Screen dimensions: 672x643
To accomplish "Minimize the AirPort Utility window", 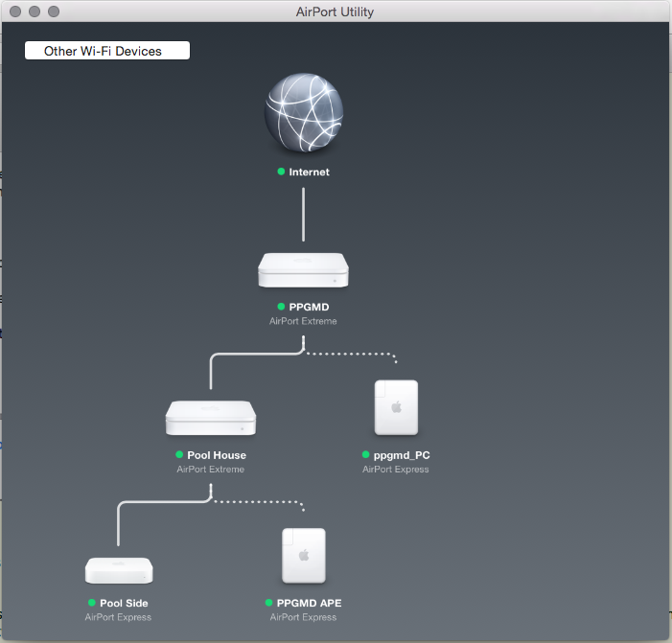I will 35,11.
